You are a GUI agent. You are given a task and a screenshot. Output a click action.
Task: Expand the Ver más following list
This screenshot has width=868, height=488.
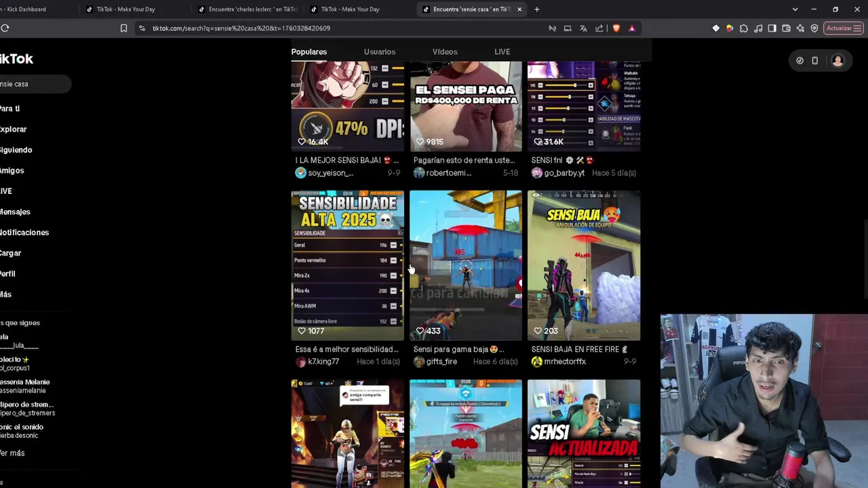pyautogui.click(x=12, y=453)
